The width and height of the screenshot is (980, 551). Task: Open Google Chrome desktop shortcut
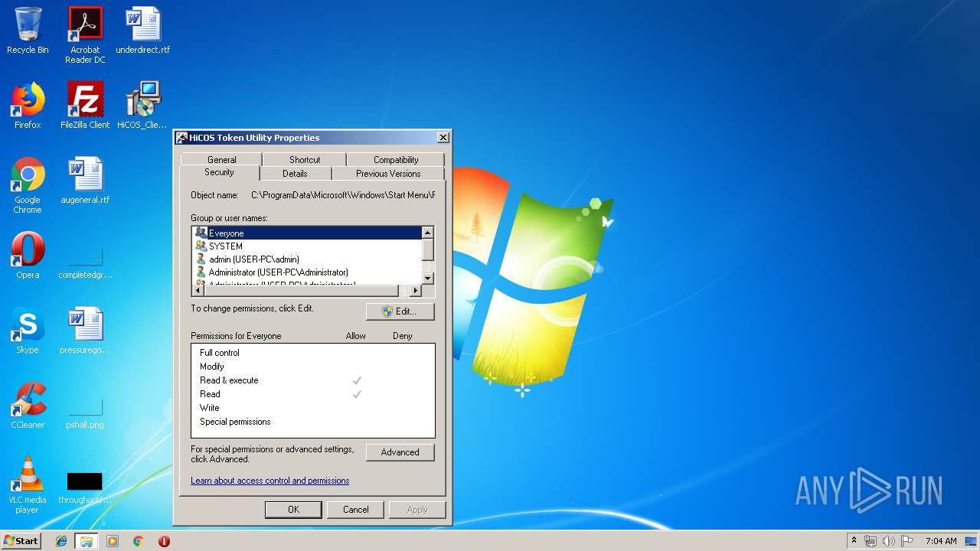[28, 184]
